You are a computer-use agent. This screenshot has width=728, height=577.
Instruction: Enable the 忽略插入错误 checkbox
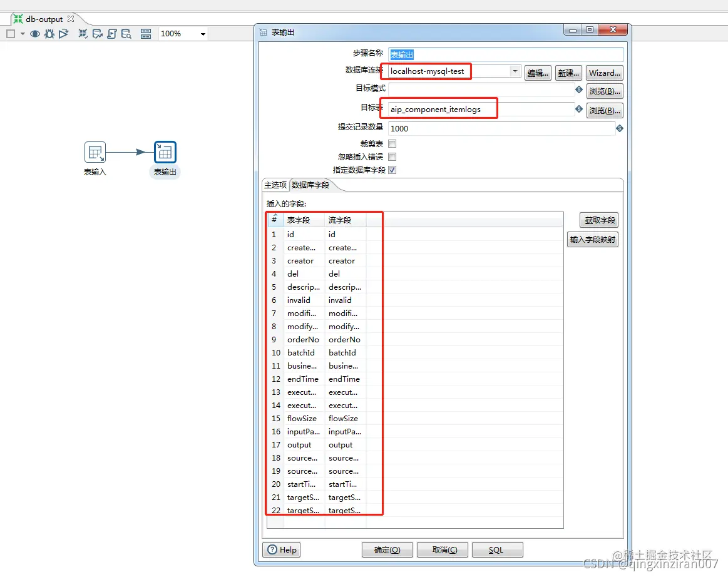coord(392,157)
